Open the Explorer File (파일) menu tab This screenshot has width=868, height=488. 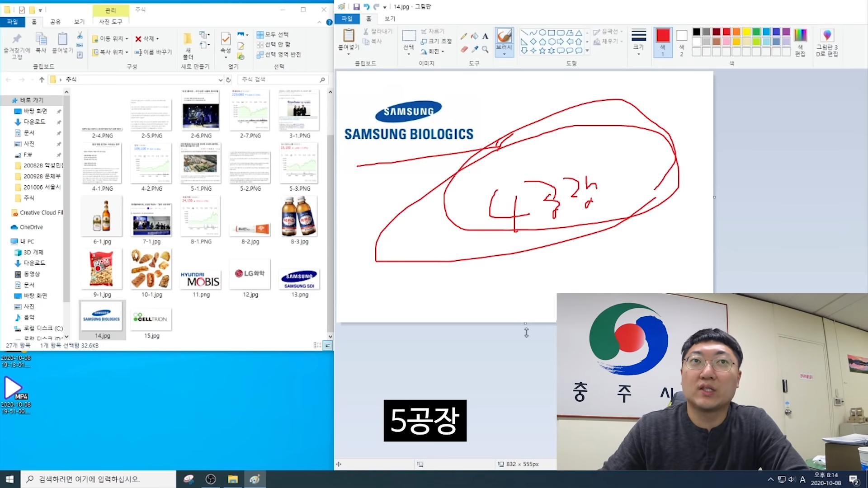12,22
